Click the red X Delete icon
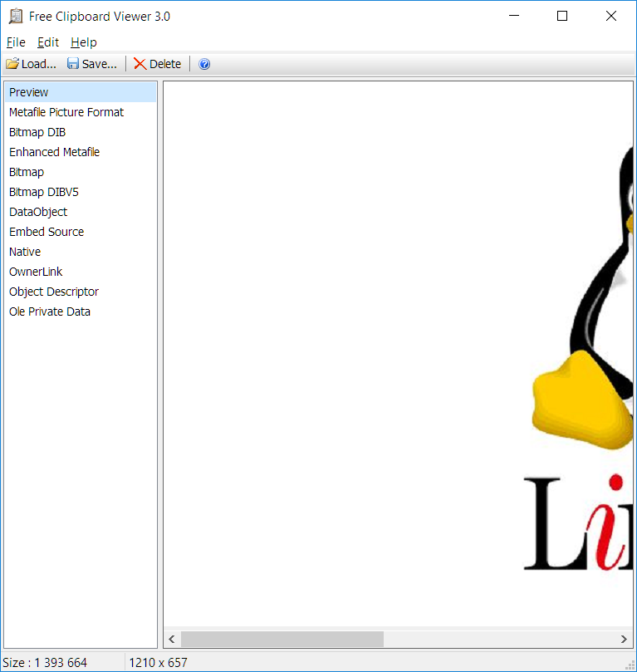 click(140, 64)
